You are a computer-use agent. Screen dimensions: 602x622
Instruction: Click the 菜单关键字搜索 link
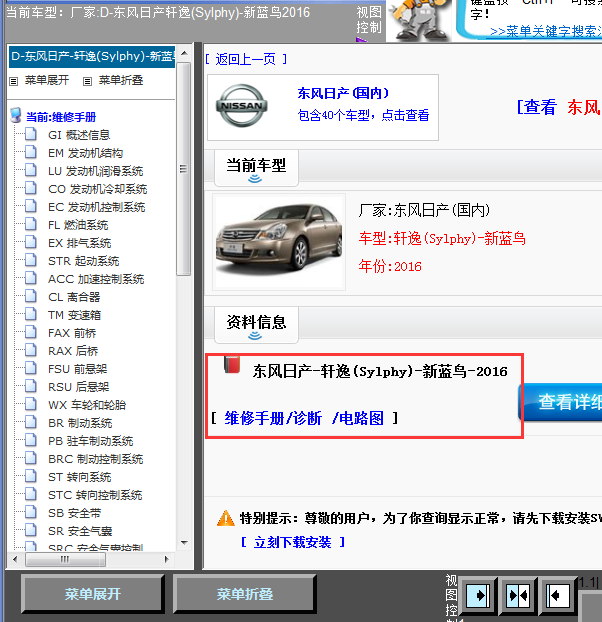[x=546, y=31]
